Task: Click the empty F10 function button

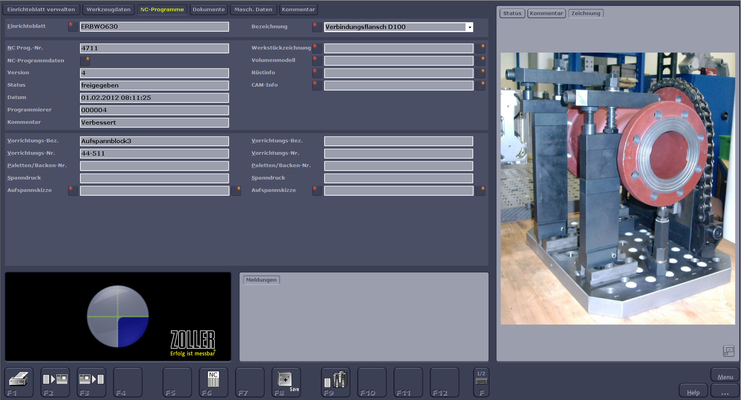Action: click(372, 382)
